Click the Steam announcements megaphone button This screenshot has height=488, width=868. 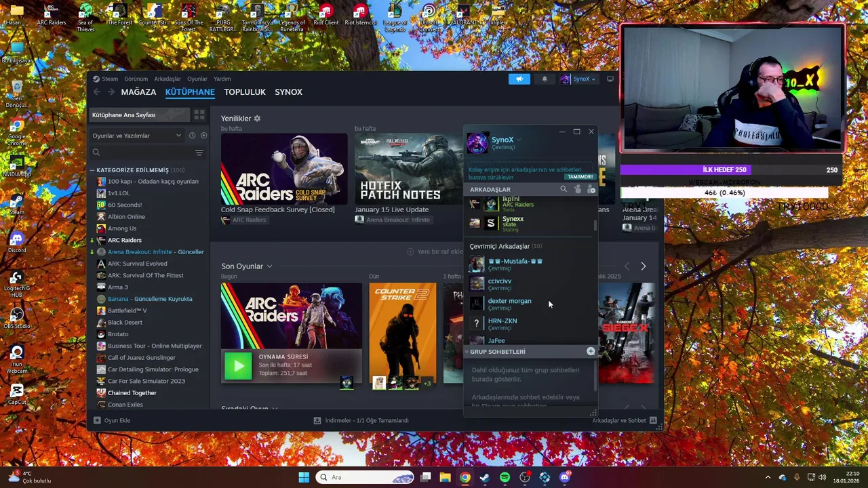point(519,79)
